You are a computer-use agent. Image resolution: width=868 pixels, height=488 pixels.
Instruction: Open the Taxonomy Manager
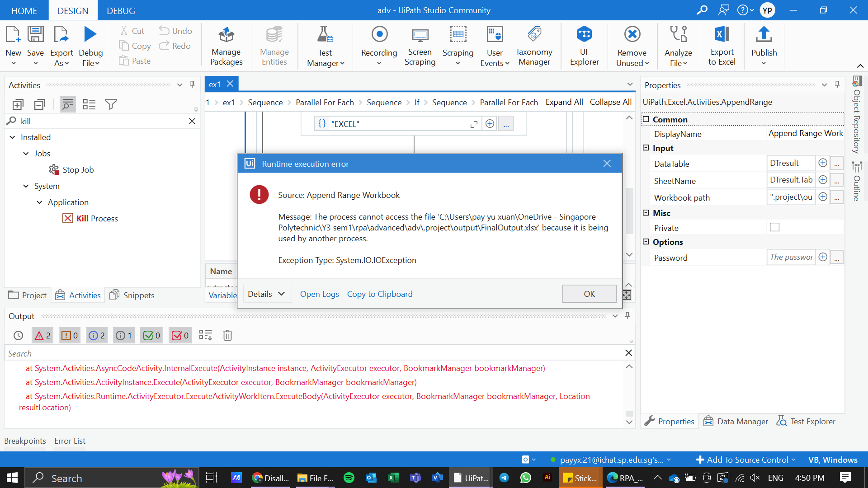coord(534,45)
